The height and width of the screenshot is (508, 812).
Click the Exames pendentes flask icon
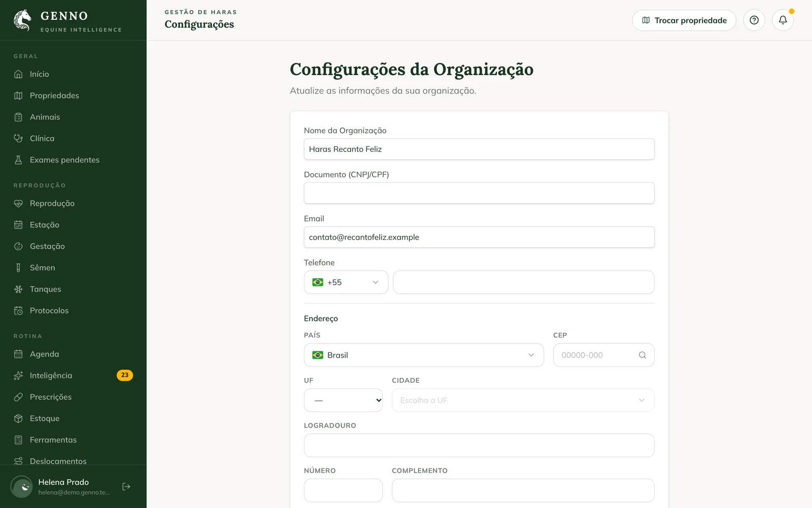(18, 160)
